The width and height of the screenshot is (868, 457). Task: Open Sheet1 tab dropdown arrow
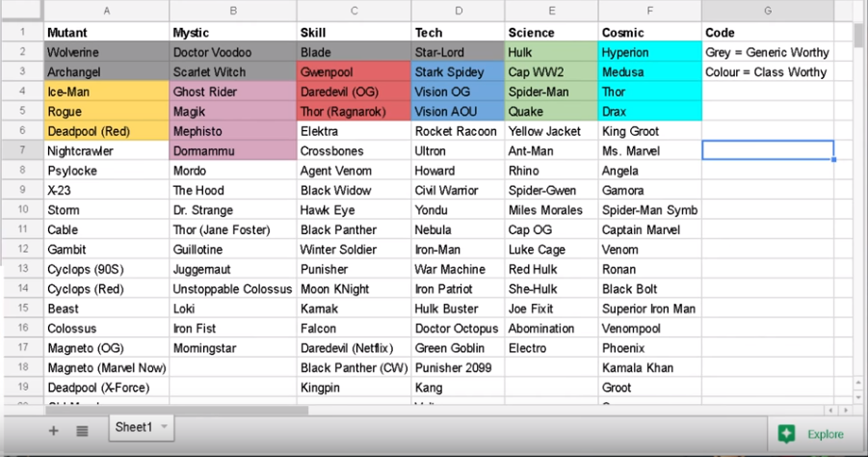[164, 426]
